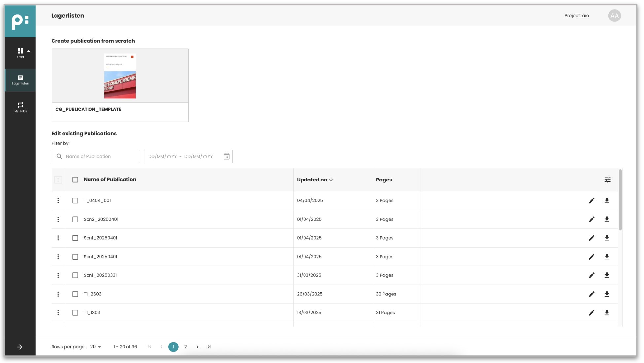Open My Jobs in the sidebar

(x=20, y=107)
